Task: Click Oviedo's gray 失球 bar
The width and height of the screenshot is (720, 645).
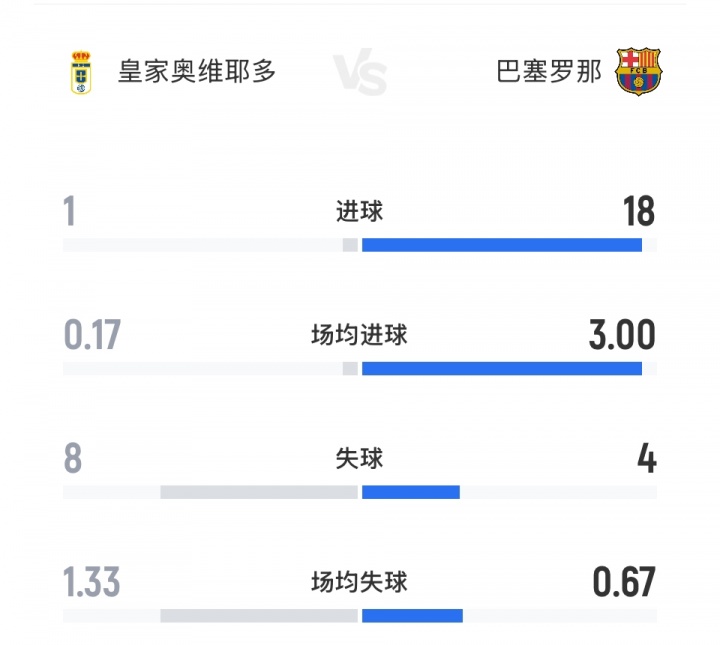Action: click(258, 492)
